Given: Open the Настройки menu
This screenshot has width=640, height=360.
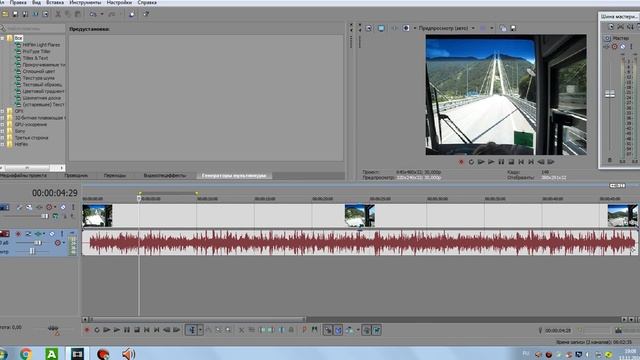Looking at the screenshot, I should point(119,2).
